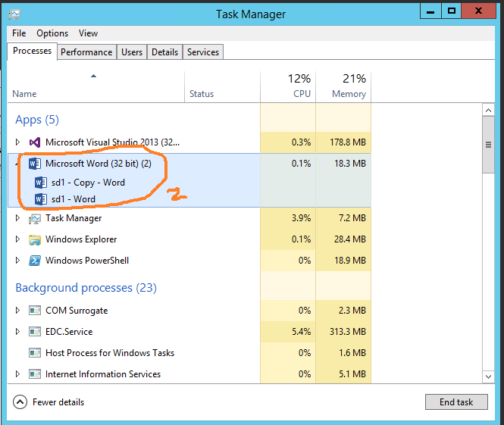Select the Windows Explorer row text
This screenshot has height=425, width=504.
click(x=81, y=239)
